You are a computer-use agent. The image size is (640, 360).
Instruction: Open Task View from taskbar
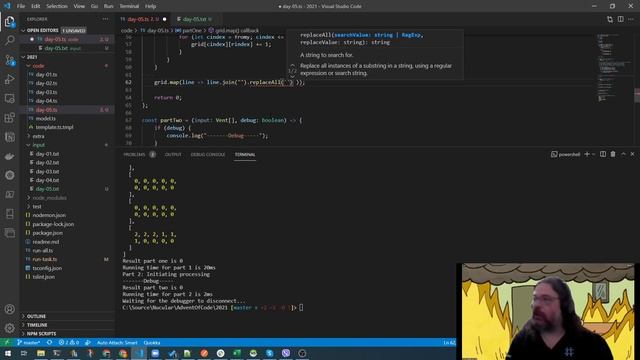point(24,353)
